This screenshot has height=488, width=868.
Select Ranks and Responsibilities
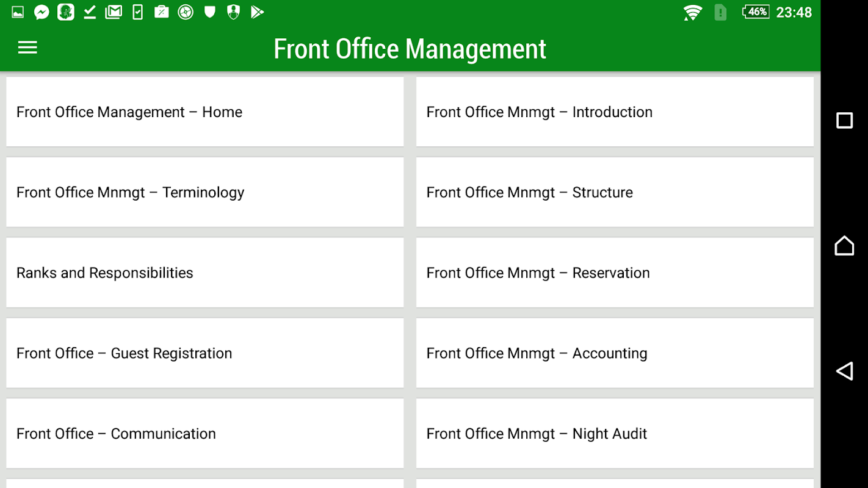tap(205, 273)
